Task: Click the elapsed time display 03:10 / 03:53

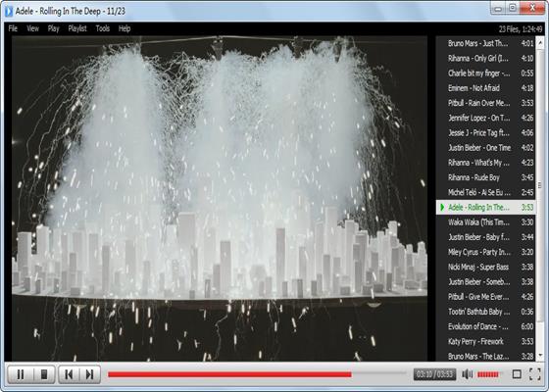Action: (434, 374)
